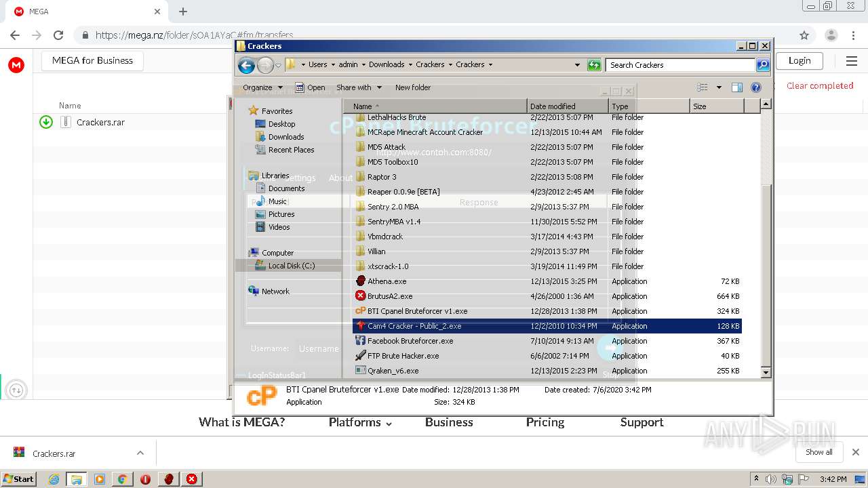Image resolution: width=868 pixels, height=488 pixels.
Task: Open the Crackers.rar download options chevron
Action: [140, 453]
